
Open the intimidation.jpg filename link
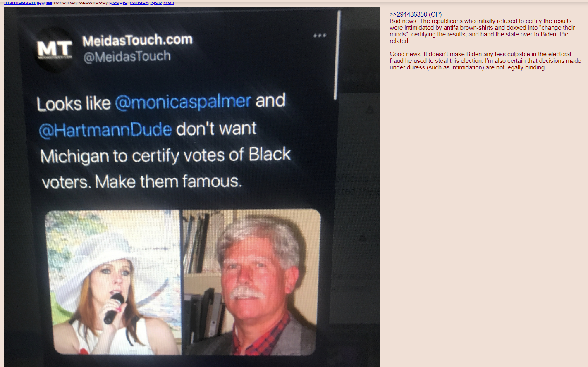click(x=24, y=2)
